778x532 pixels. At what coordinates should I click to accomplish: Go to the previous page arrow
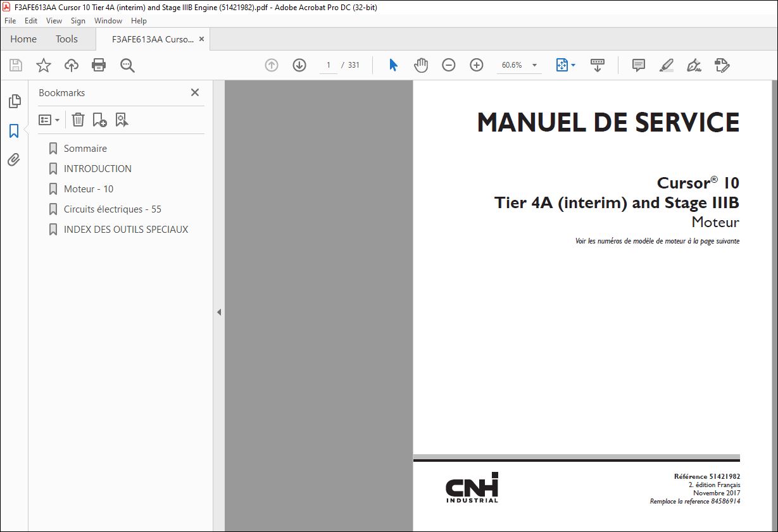click(272, 65)
